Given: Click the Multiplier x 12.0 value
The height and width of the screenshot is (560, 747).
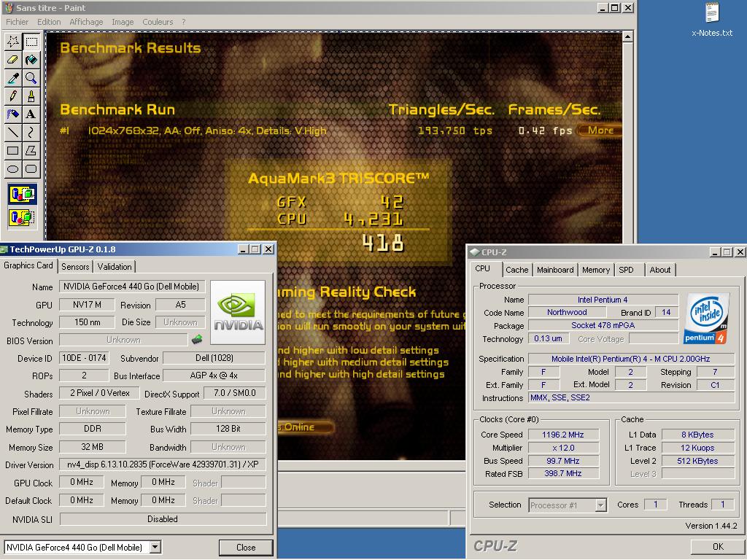Looking at the screenshot, I should coord(563,448).
